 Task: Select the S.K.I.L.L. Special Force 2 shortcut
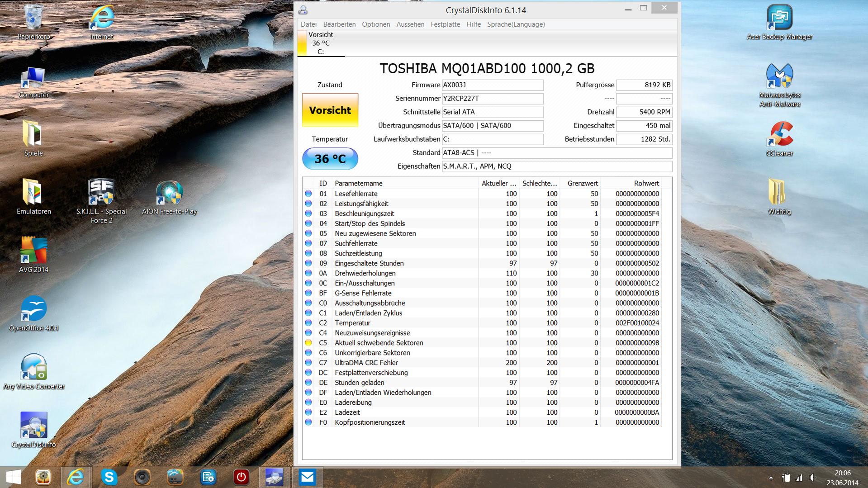(x=101, y=201)
